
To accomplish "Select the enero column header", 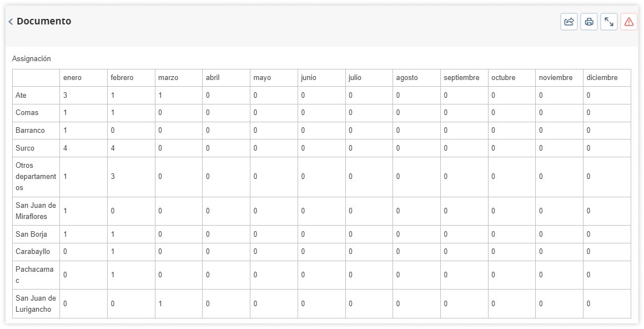I will tap(72, 78).
